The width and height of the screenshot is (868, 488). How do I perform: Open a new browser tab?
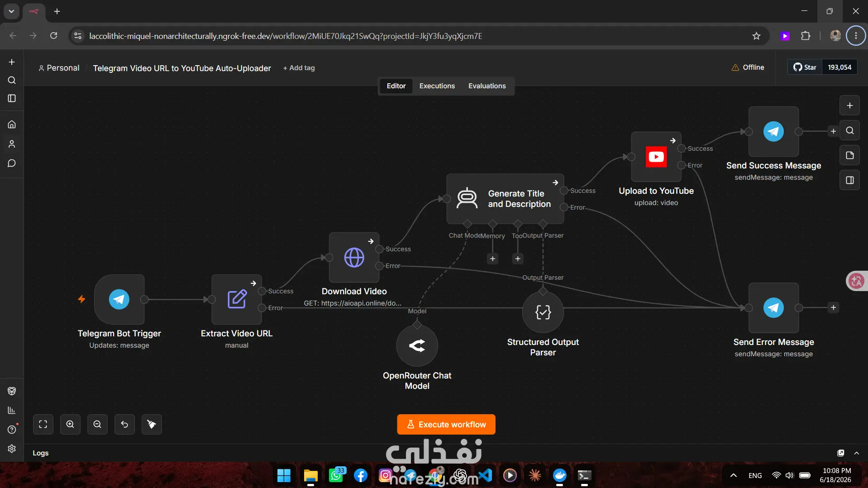point(57,11)
